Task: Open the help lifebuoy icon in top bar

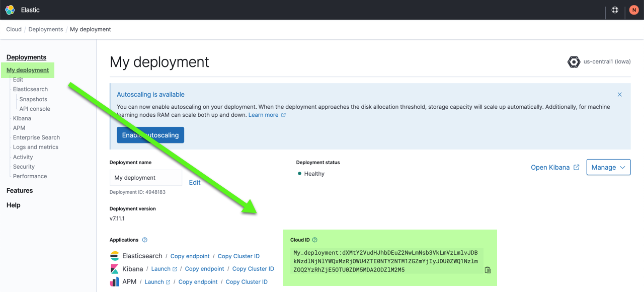Action: tap(615, 10)
